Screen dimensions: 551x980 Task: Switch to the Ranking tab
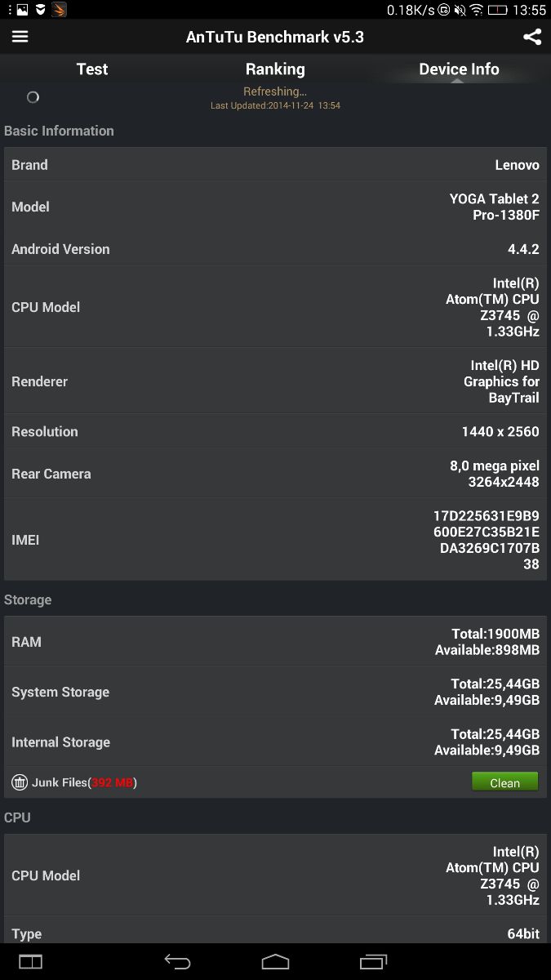[x=275, y=69]
